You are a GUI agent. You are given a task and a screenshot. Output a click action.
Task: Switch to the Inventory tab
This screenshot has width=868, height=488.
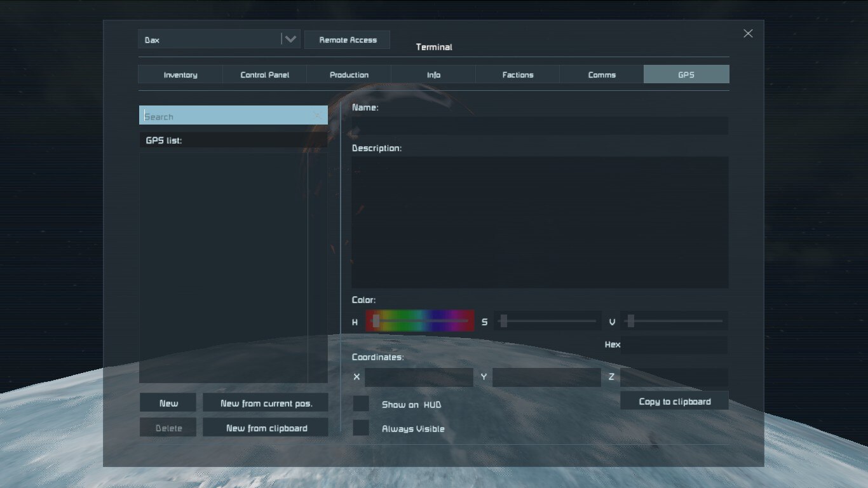(x=180, y=75)
